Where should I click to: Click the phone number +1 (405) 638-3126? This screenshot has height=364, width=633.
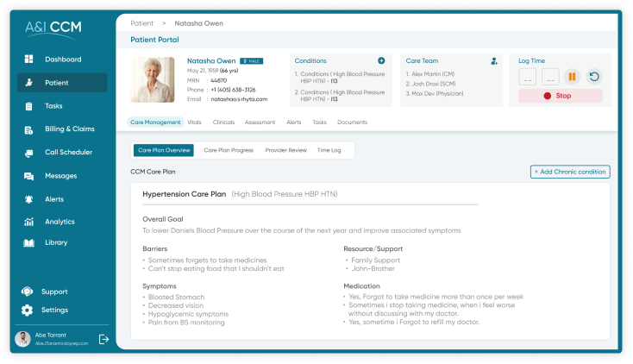click(x=233, y=90)
